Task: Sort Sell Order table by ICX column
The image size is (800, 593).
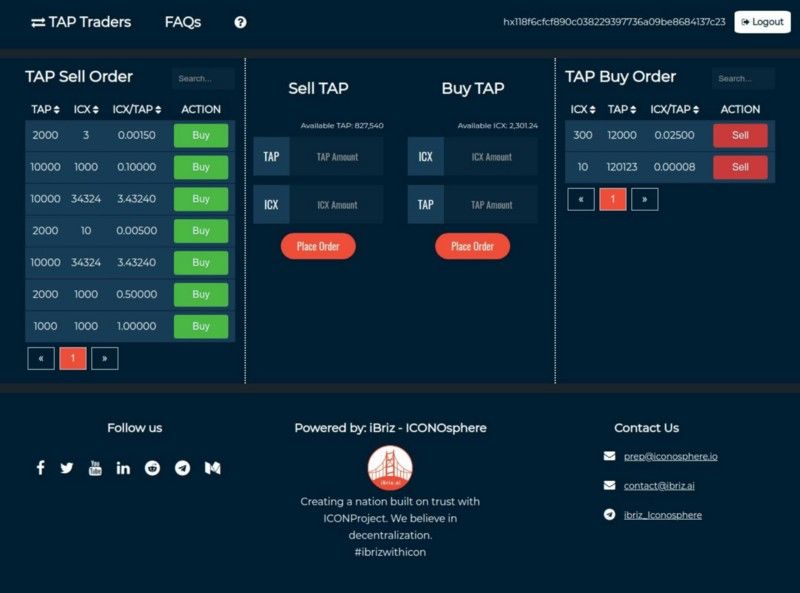Action: point(86,109)
